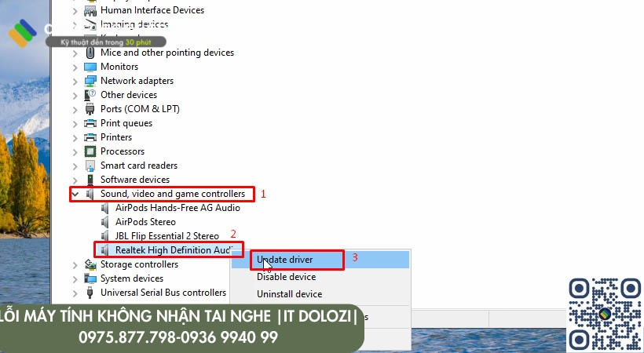
Task: Select the Ports (COM & LPT) label
Action: (140, 109)
